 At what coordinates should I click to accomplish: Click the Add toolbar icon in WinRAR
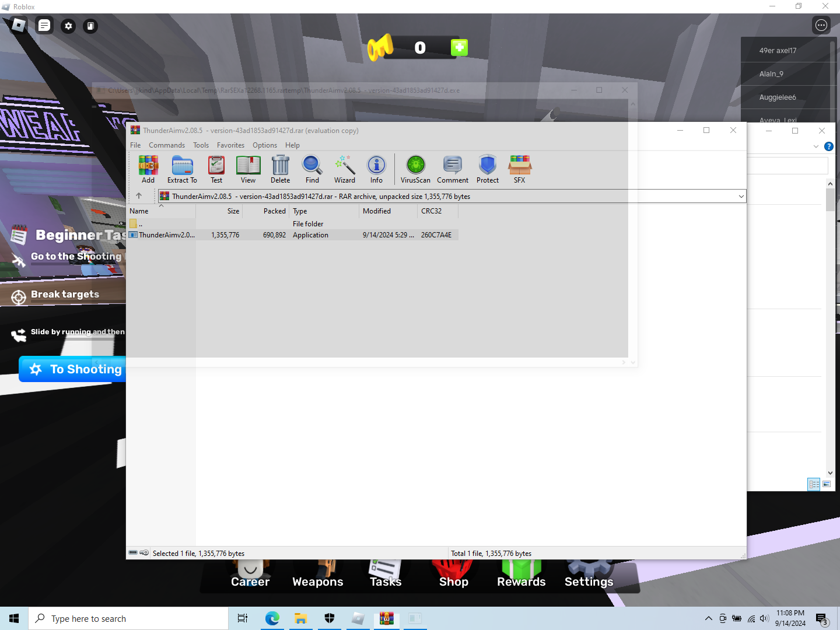coord(148,169)
